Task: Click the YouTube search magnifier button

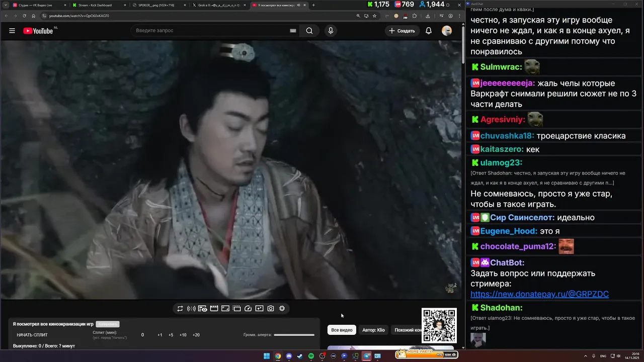Action: pyautogui.click(x=309, y=31)
